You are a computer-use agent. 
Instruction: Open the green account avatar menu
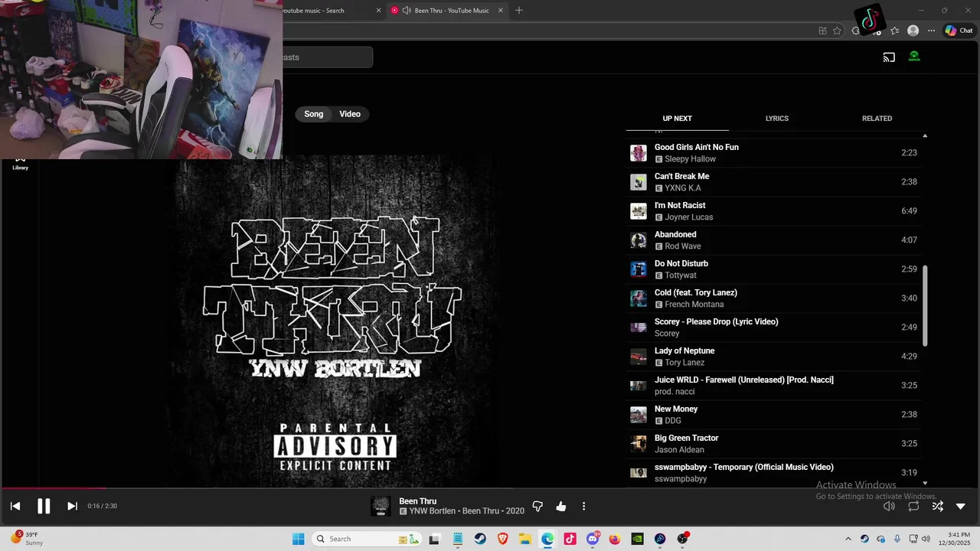pos(914,56)
